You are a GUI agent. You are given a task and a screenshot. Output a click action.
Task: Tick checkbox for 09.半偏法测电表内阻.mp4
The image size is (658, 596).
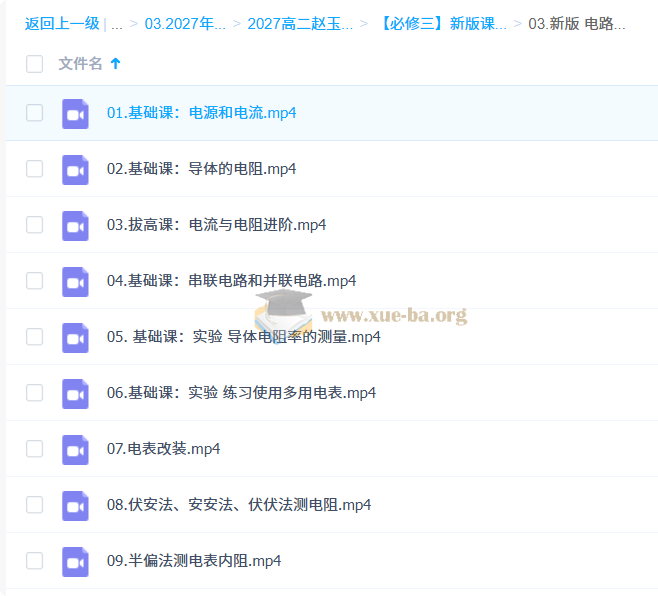[34, 561]
